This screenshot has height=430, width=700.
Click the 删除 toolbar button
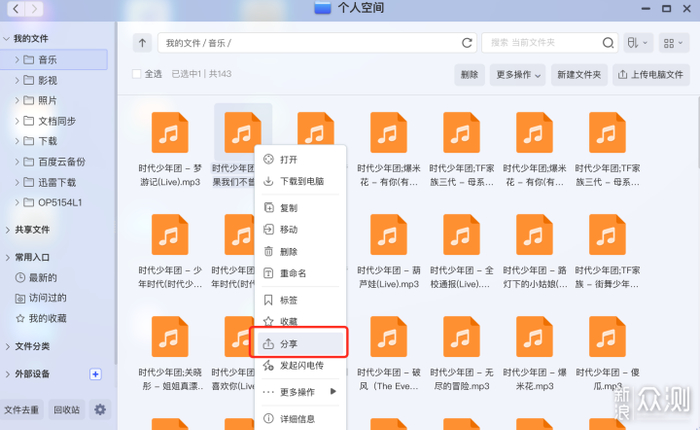469,75
